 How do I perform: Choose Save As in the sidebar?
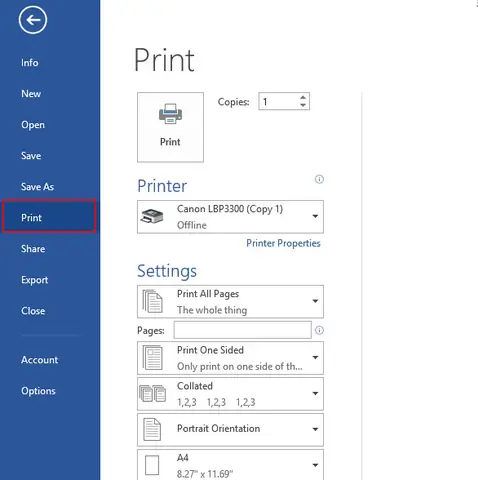tap(37, 187)
